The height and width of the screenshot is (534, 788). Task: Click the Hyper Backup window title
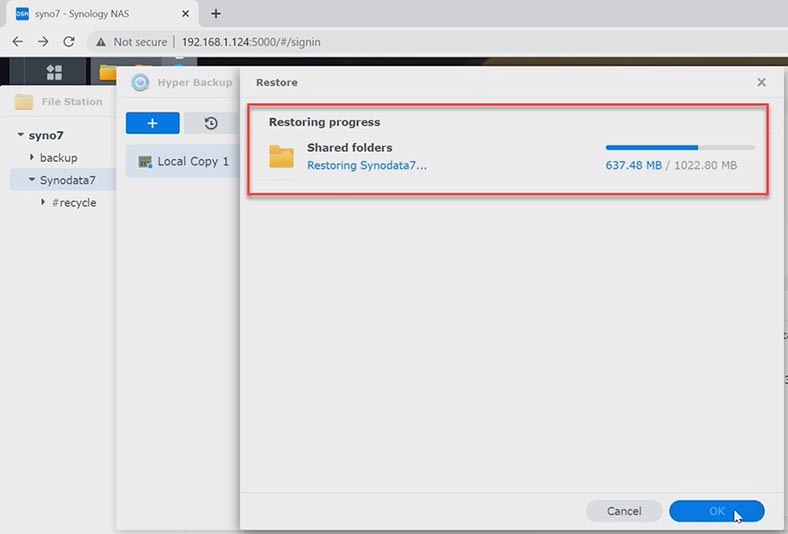(195, 82)
